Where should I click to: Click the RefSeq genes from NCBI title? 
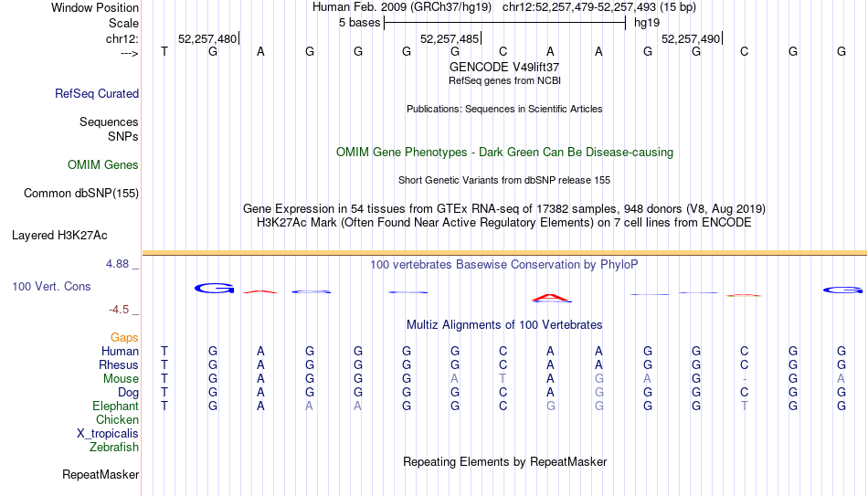504,80
